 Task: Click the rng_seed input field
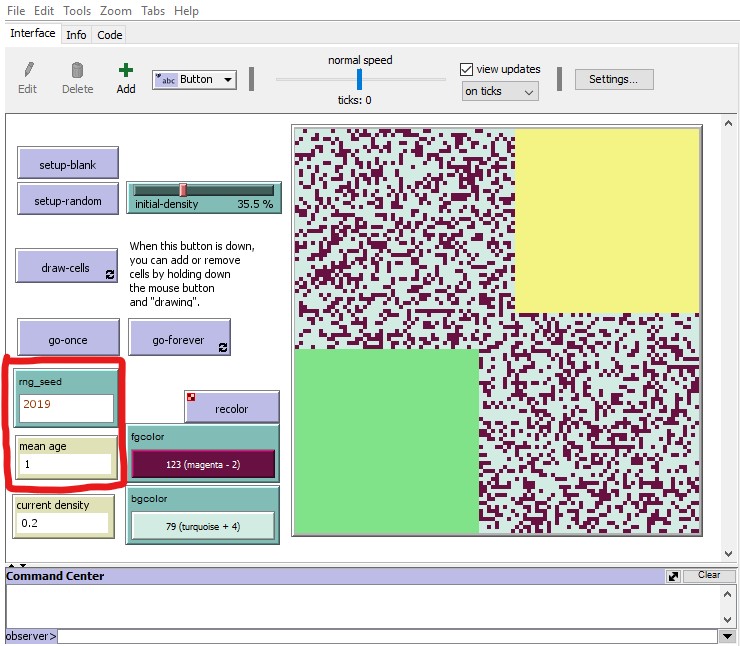click(x=66, y=408)
